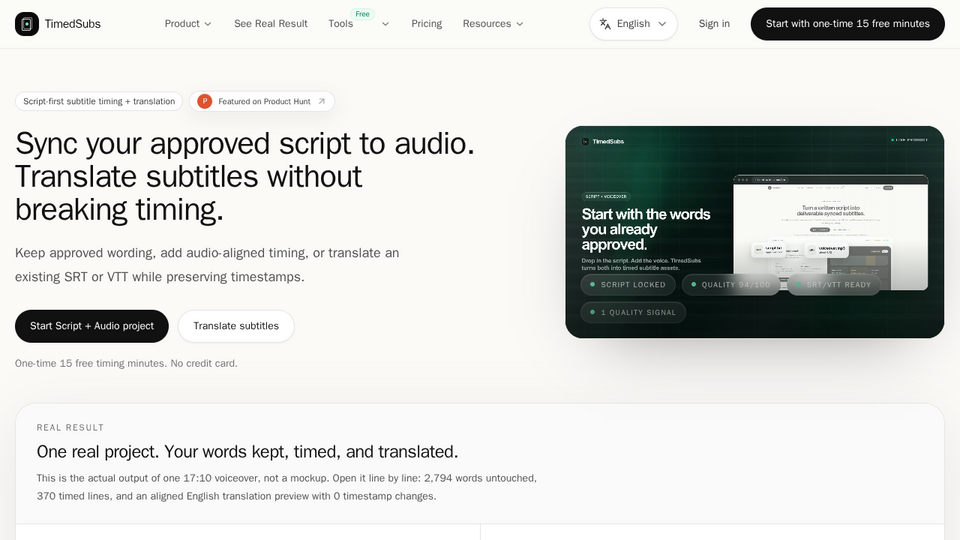Open the English language selector
The height and width of the screenshot is (540, 960).
(x=633, y=24)
